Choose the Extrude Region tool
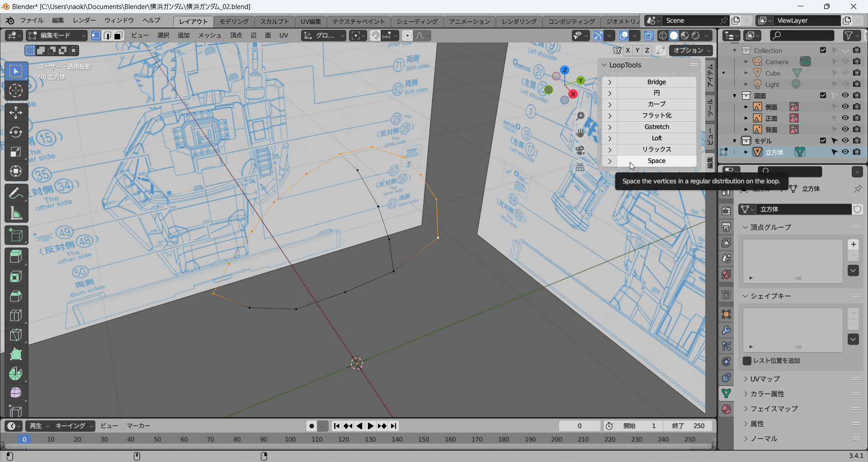 [x=16, y=257]
